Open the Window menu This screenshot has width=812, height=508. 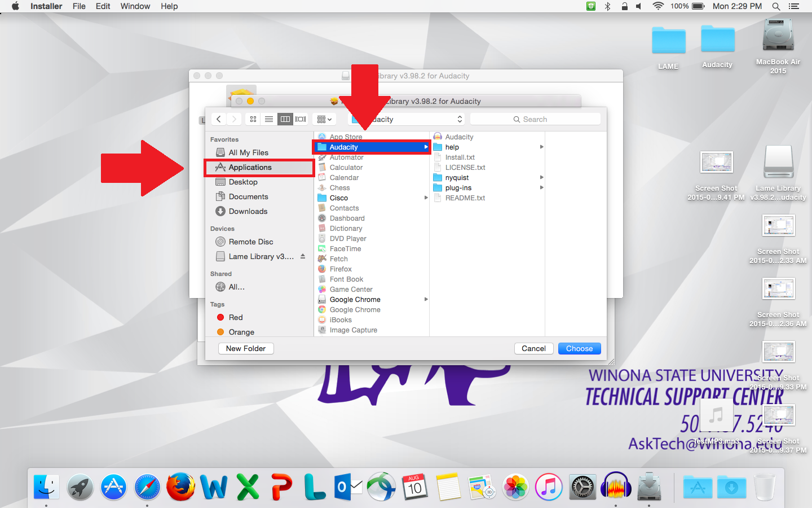135,6
